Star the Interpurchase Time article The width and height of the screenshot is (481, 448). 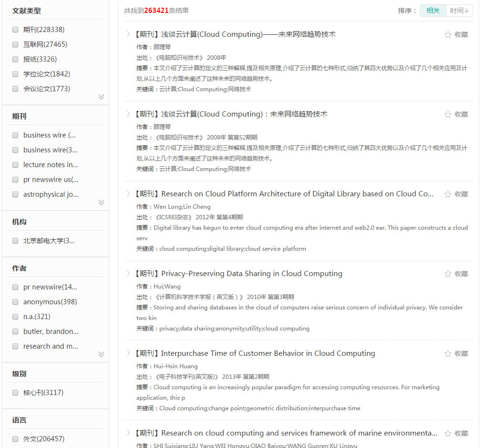(x=448, y=353)
